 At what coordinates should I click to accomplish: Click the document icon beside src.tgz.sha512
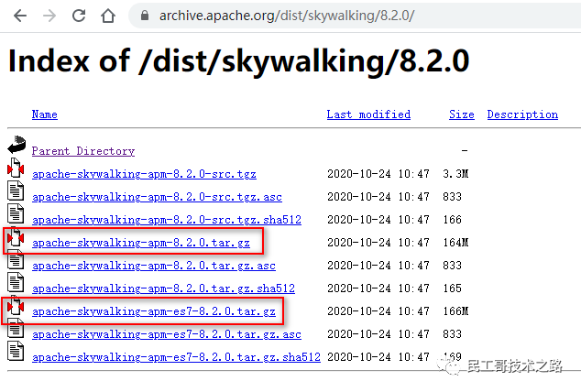pyautogui.click(x=16, y=213)
